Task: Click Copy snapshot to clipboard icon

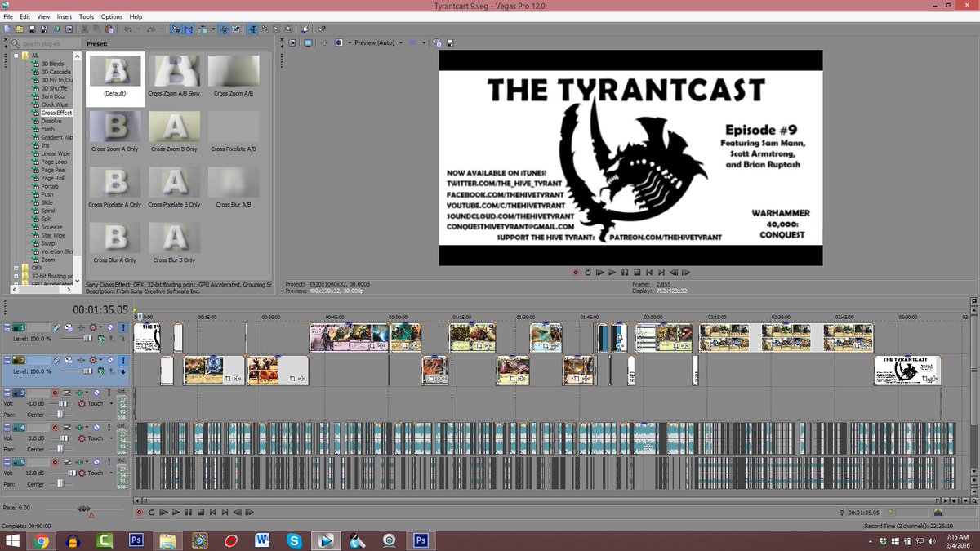Action: click(437, 42)
